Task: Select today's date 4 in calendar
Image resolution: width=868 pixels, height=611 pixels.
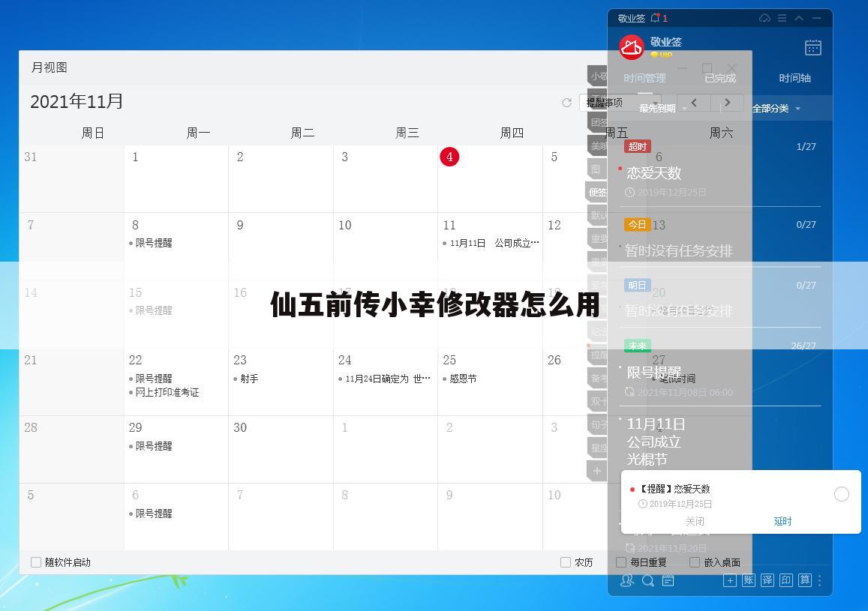Action: point(449,157)
